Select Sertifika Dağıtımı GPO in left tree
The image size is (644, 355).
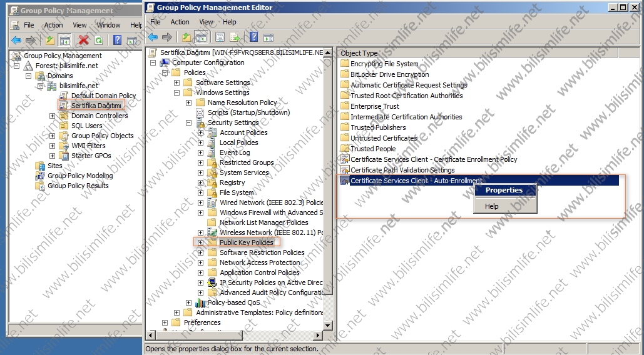point(96,106)
